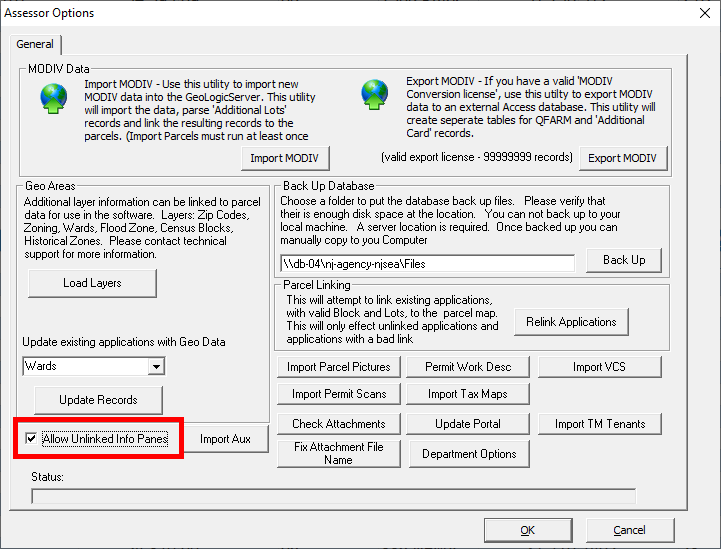Click the Import MODIV globe icon
The height and width of the screenshot is (549, 721).
point(53,98)
